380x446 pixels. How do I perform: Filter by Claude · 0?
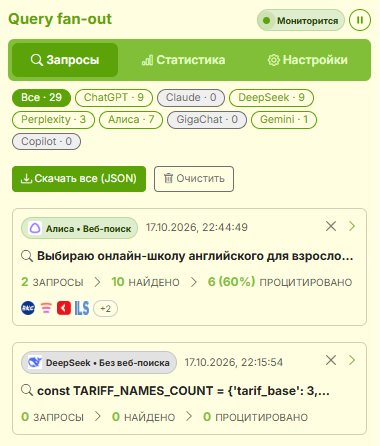pos(191,98)
